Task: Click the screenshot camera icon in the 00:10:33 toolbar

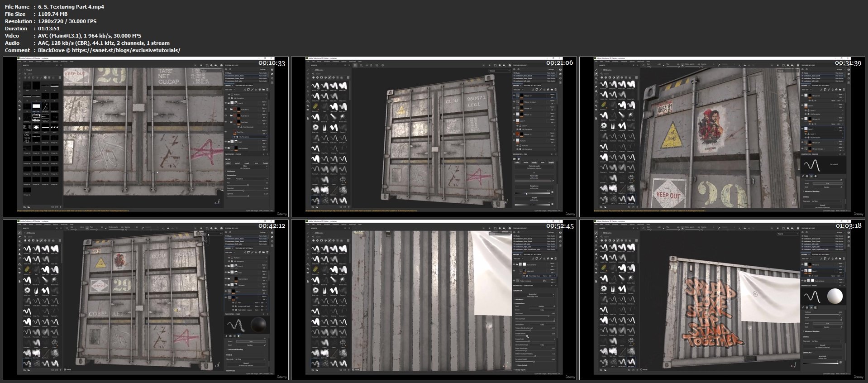Action: point(221,65)
